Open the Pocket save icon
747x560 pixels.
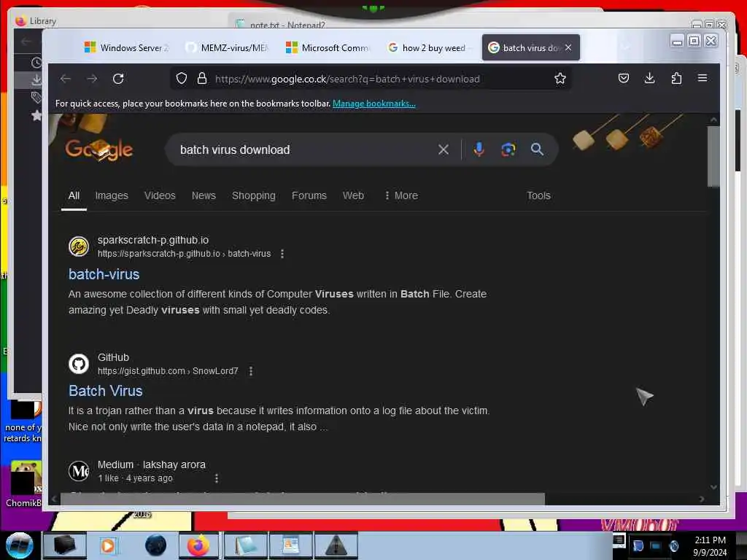pos(624,78)
